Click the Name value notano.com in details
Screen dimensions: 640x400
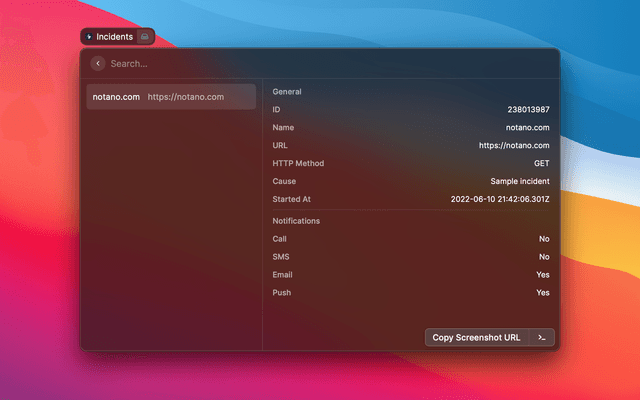point(526,127)
